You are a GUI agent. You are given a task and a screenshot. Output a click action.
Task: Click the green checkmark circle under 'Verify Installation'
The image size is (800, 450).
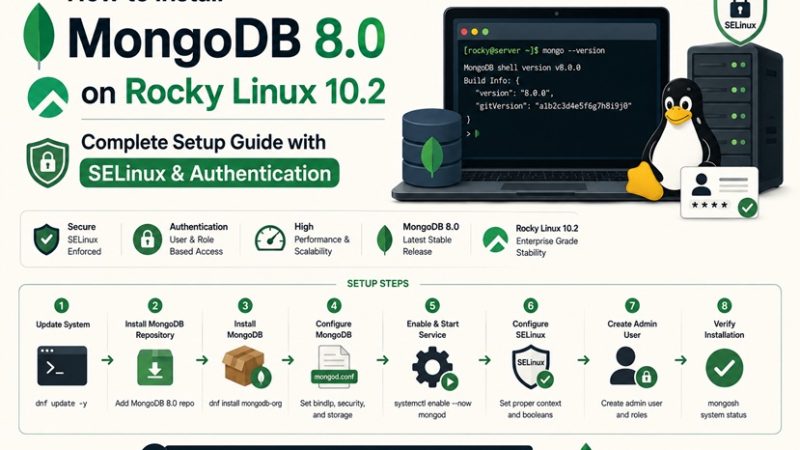724,368
